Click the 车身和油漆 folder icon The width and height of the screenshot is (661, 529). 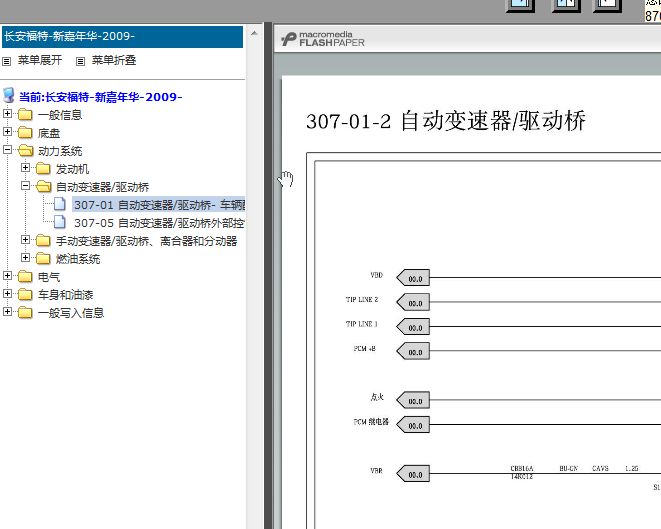[25, 295]
